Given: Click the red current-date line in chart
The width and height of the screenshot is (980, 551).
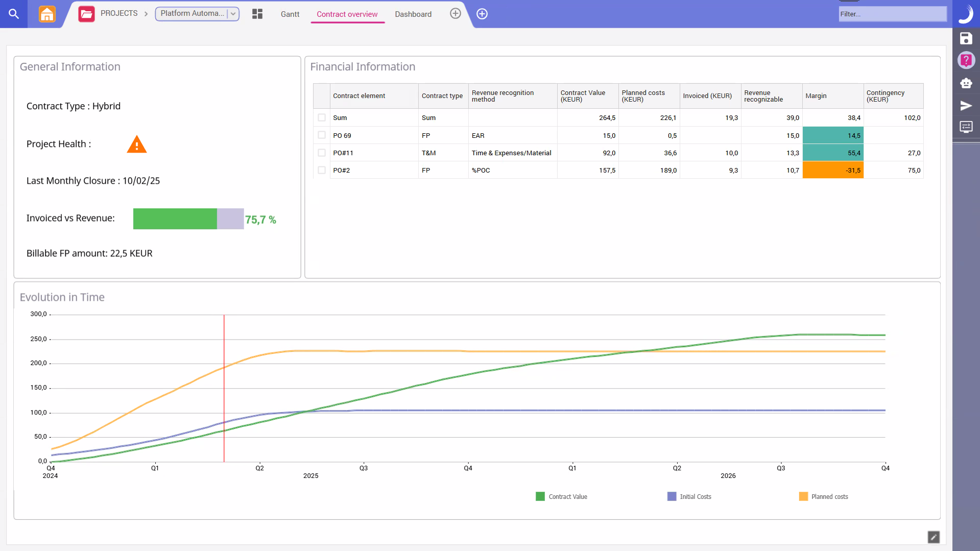Looking at the screenshot, I should pyautogui.click(x=224, y=388).
